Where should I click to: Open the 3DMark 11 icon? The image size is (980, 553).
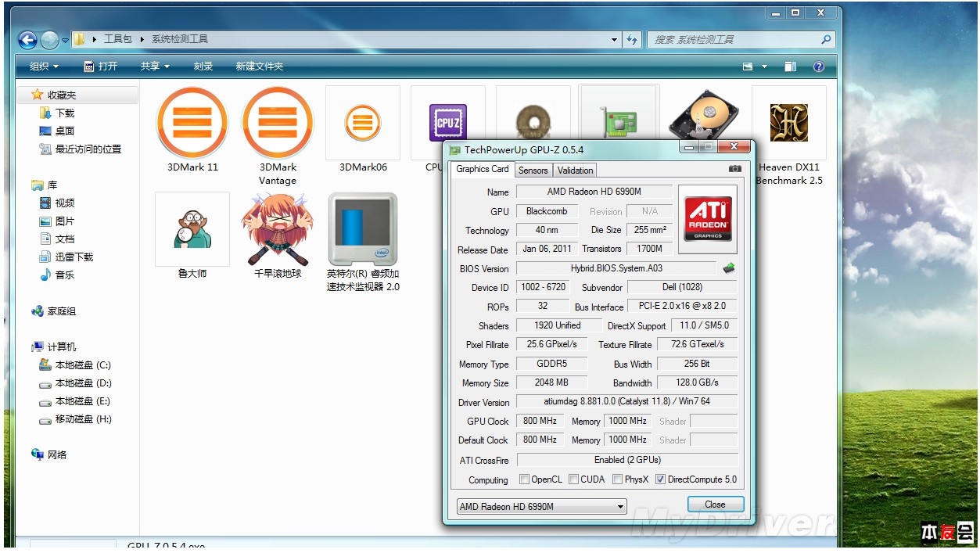pos(192,123)
